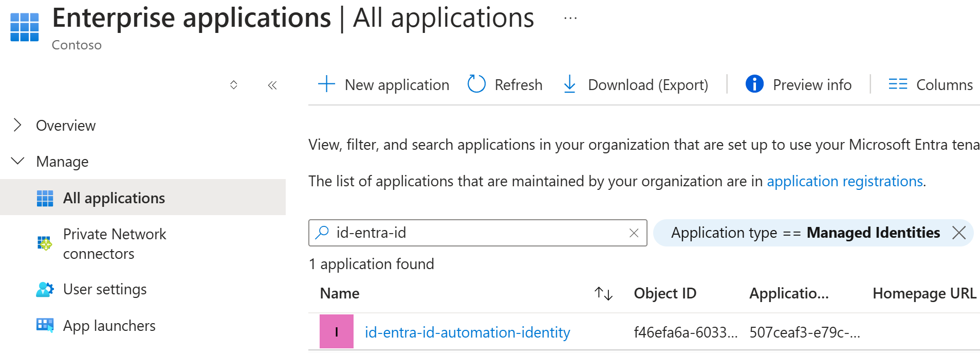
Task: Collapse the sidebar with double chevron
Action: [272, 85]
